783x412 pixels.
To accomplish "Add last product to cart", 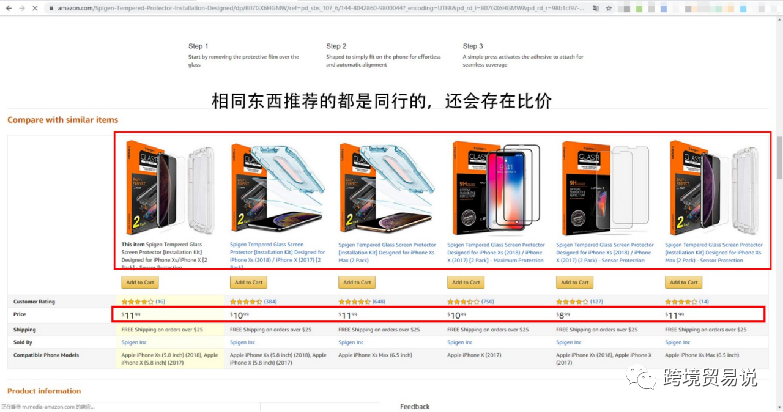I will (x=683, y=282).
